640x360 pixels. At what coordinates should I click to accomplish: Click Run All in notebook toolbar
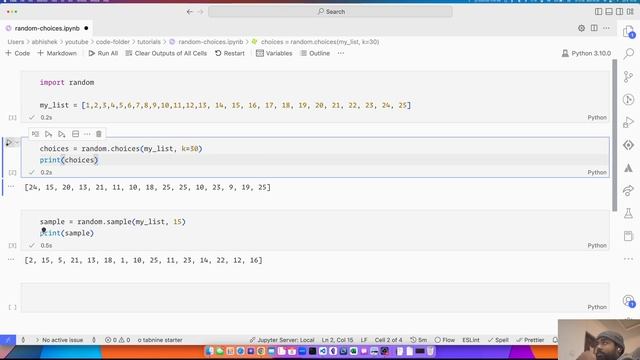click(103, 53)
